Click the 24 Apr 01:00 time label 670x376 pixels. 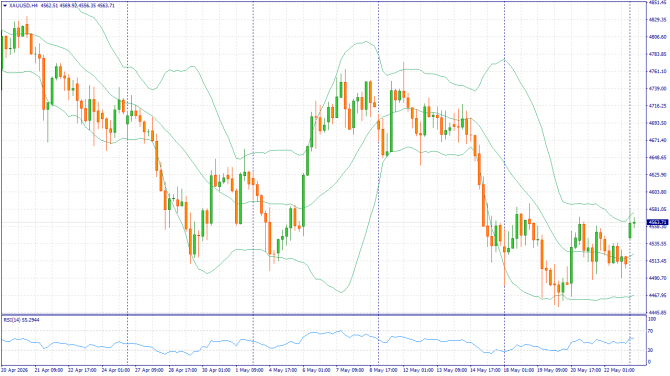pos(116,370)
